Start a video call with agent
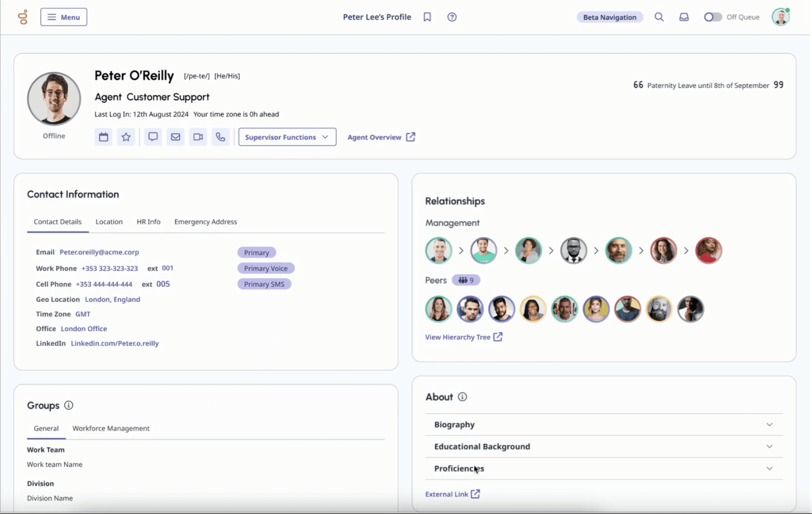Image resolution: width=812 pixels, height=514 pixels. click(x=198, y=137)
